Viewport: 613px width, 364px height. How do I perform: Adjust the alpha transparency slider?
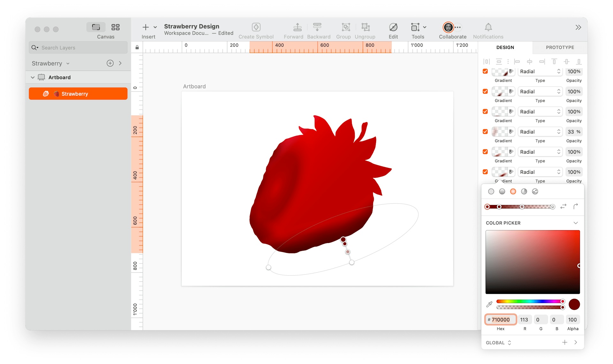531,307
